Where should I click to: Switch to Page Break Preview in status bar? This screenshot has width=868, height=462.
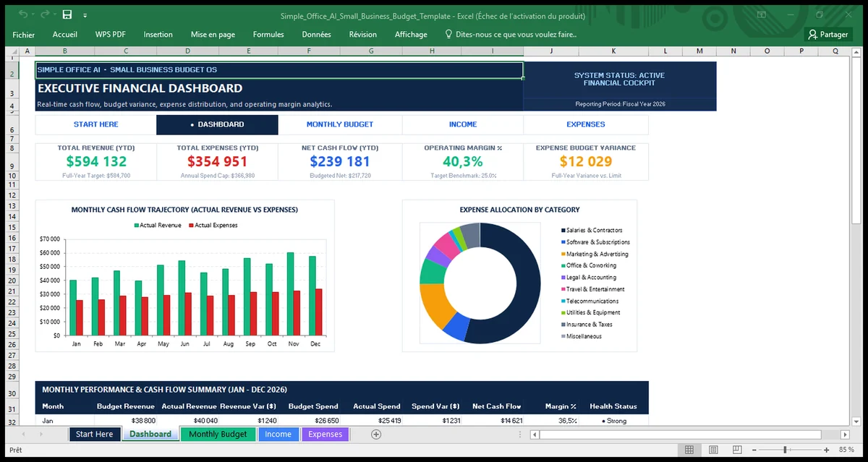(x=736, y=450)
